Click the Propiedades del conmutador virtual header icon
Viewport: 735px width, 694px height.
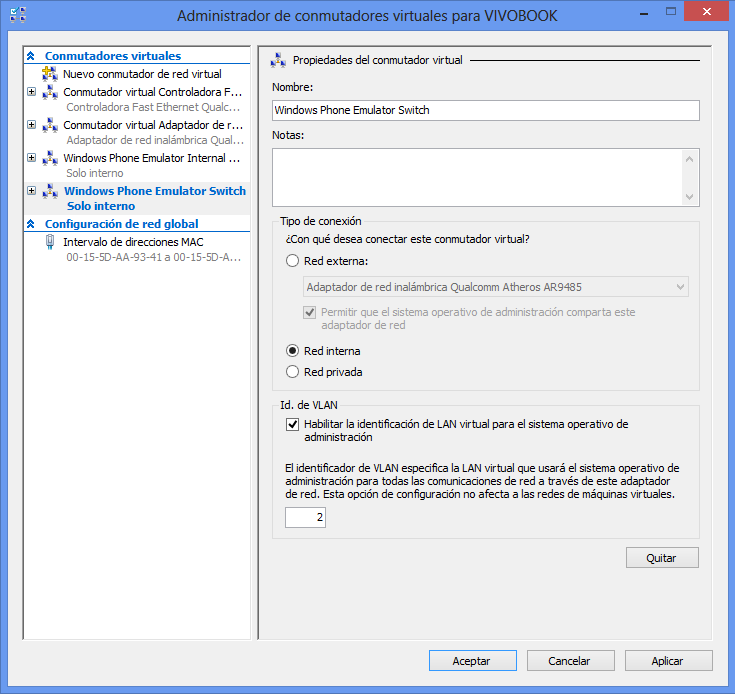279,60
